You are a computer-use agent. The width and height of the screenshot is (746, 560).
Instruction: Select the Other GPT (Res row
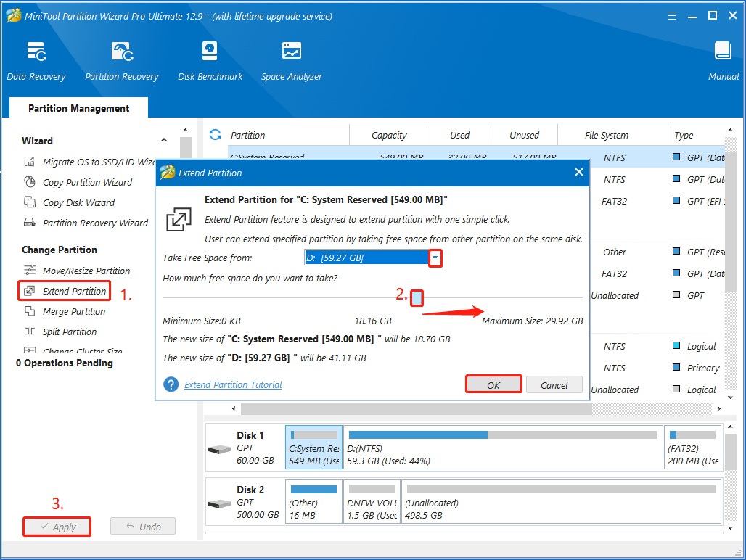(657, 252)
